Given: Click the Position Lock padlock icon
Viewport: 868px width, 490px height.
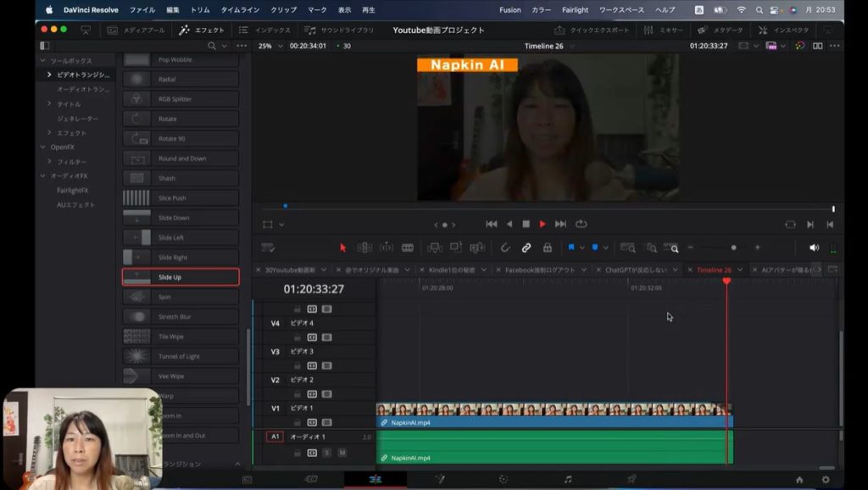Looking at the screenshot, I should tap(547, 248).
